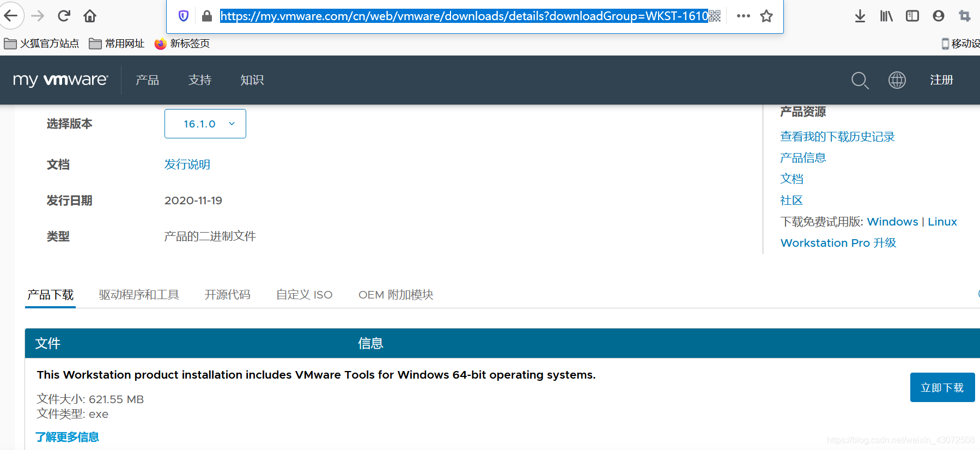
Task: Expand version dropdown showing 16.1.0
Action: 205,124
